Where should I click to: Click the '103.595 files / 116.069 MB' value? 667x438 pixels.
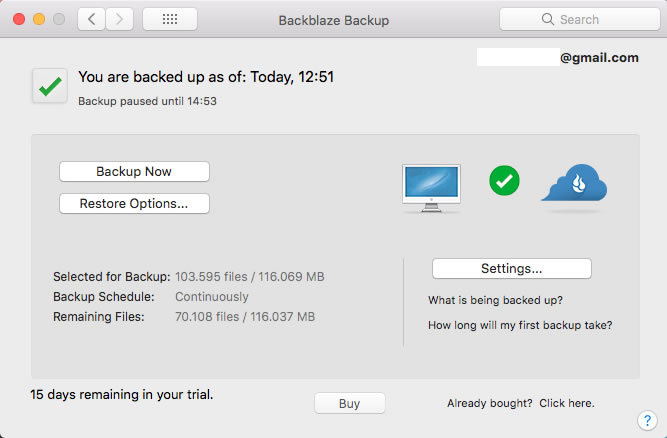click(250, 276)
